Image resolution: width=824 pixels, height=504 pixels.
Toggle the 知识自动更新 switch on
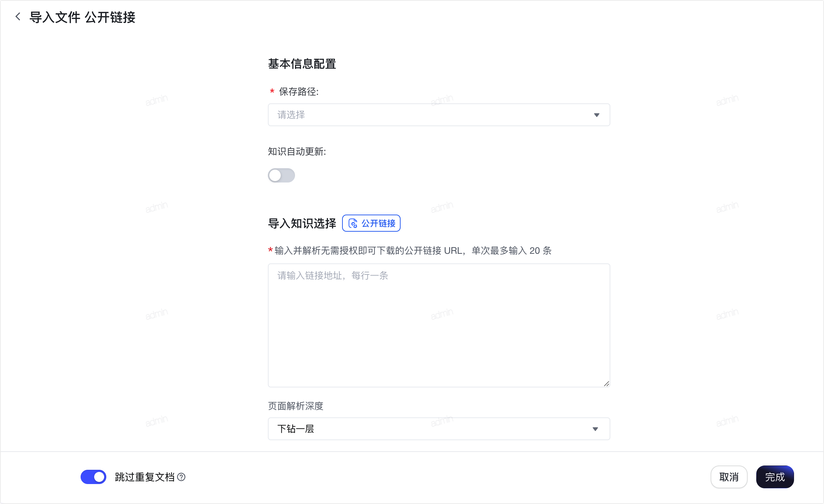[x=281, y=175]
